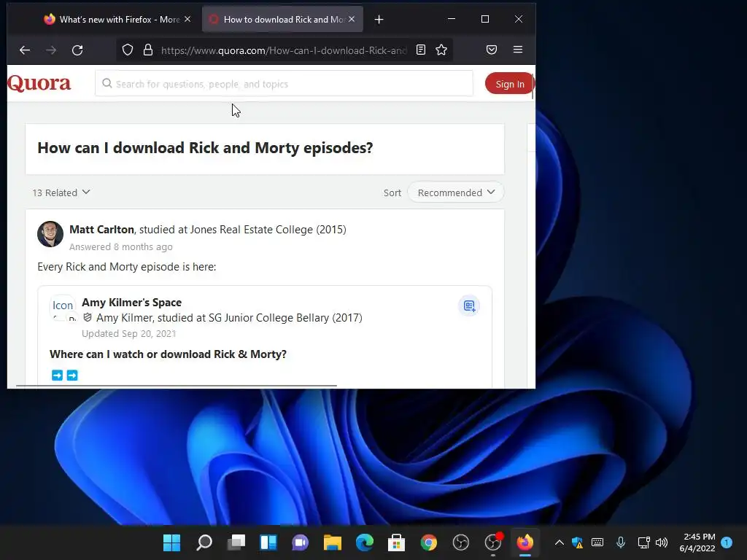Click the question title "How can I download Rick and Morty episodes?"
This screenshot has height=560, width=747.
tap(205, 148)
